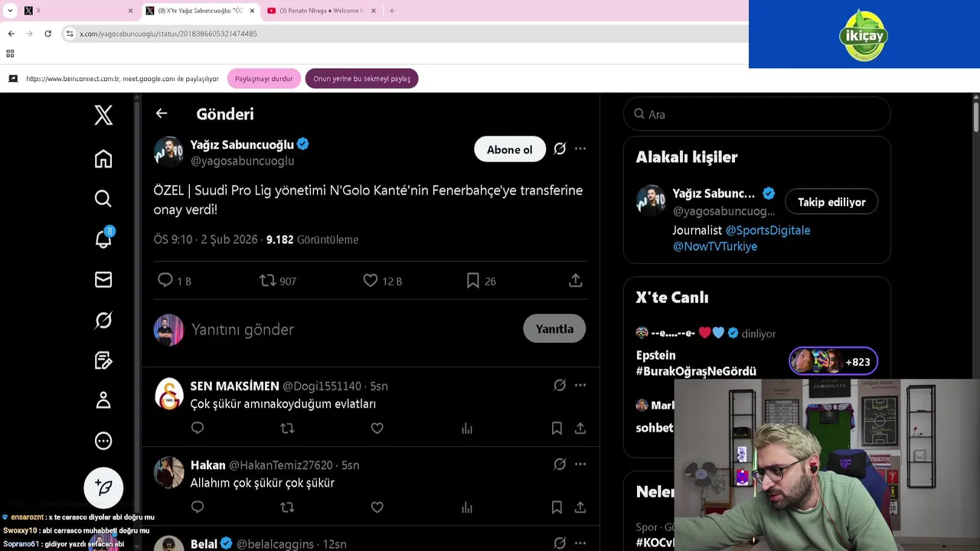The width and height of the screenshot is (980, 551).
Task: Bookmark the main post showing 26
Action: (x=481, y=281)
